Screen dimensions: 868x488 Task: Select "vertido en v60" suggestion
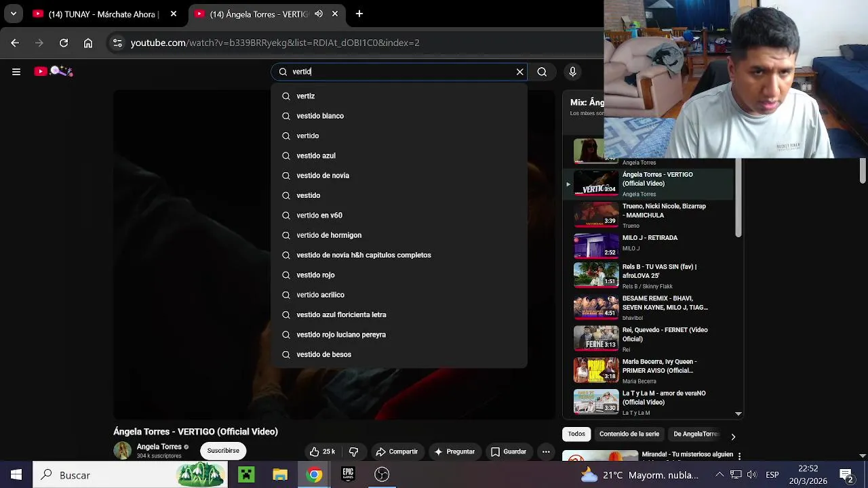(399, 216)
